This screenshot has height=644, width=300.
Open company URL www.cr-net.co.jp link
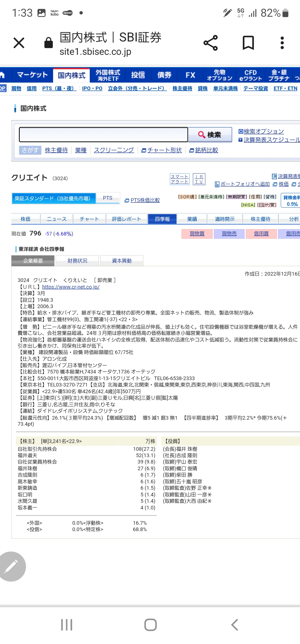[x=71, y=287]
